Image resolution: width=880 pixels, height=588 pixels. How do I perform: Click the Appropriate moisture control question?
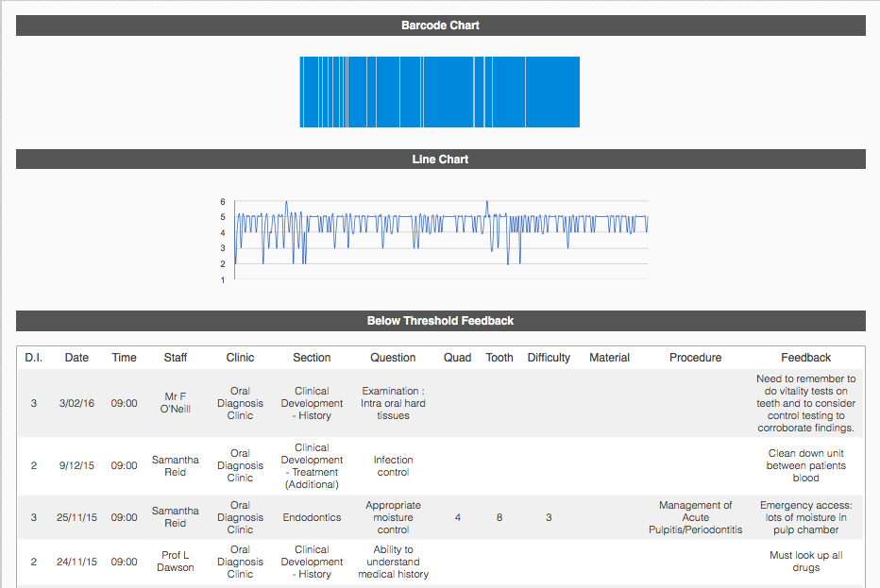[x=393, y=517]
